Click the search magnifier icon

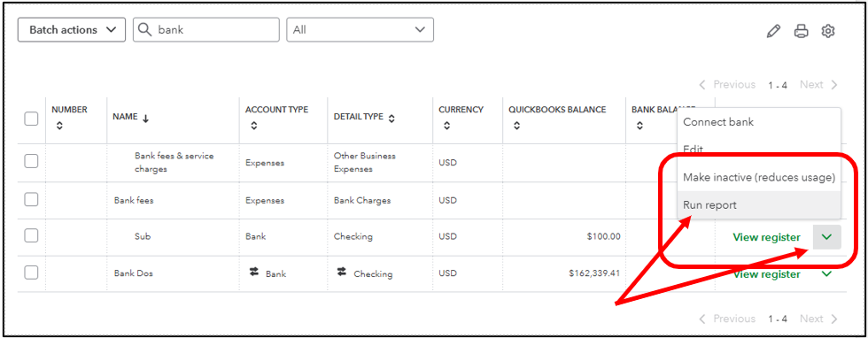(x=145, y=30)
